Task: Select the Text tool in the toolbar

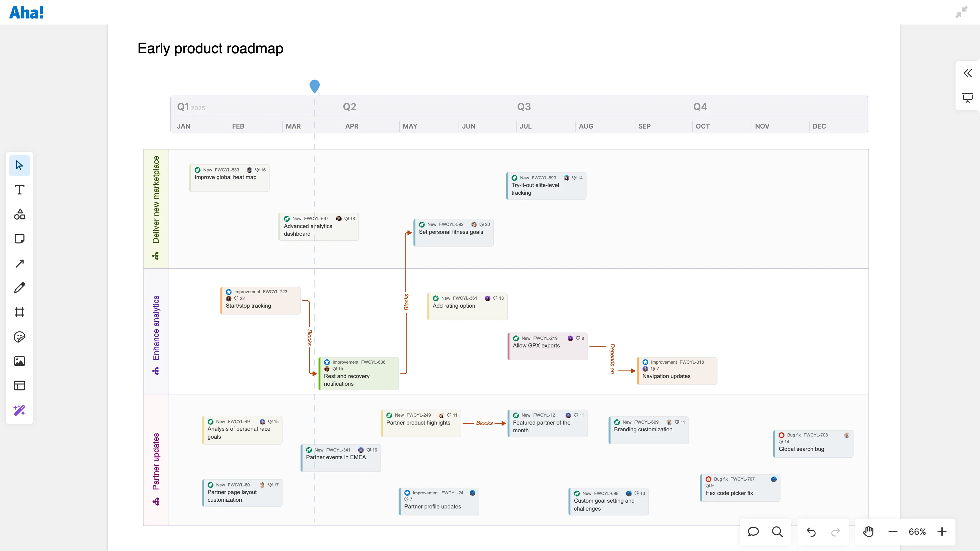Action: [19, 190]
